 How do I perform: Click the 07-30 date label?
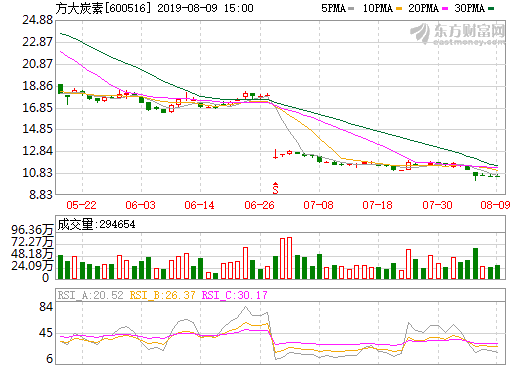(437, 205)
